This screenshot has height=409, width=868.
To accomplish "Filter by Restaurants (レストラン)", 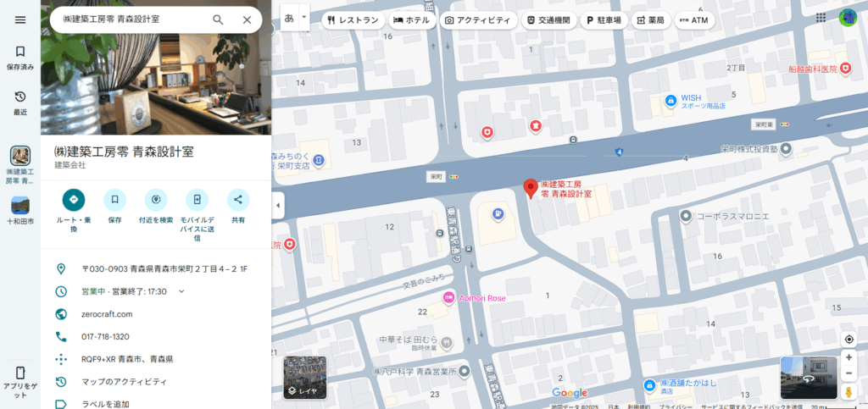I will [x=353, y=20].
